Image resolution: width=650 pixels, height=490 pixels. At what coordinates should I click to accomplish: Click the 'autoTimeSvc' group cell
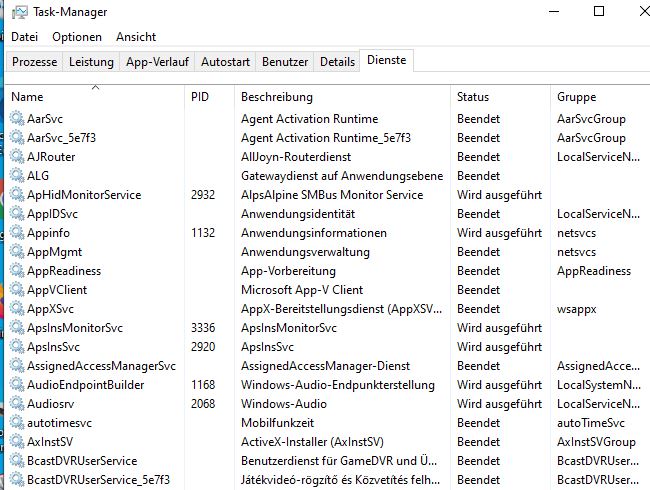591,423
